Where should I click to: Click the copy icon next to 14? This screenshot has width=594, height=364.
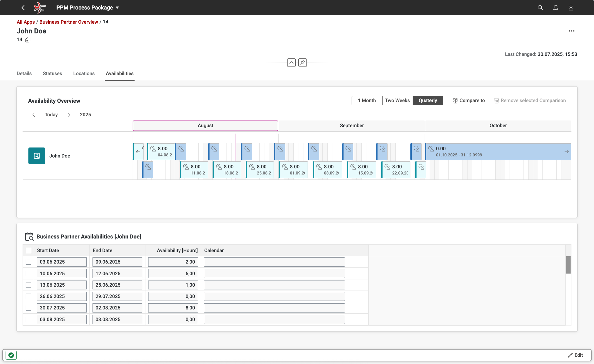click(x=28, y=40)
